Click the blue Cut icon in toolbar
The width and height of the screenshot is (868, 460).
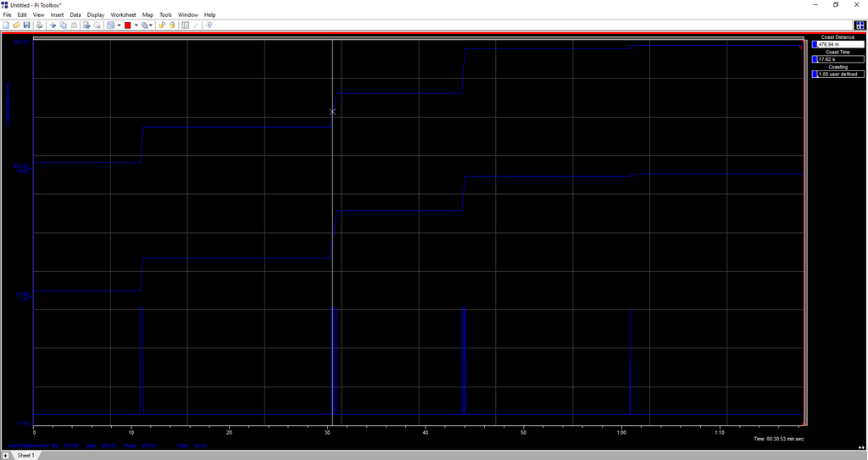[x=53, y=25]
